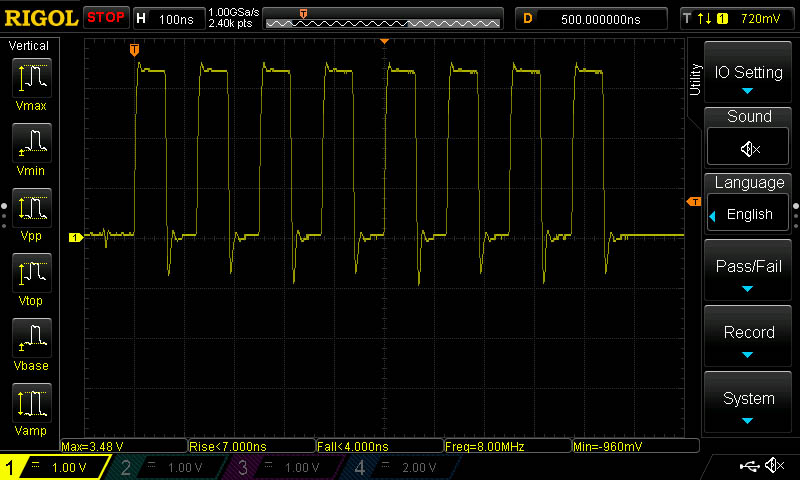Click the left-side menu page dots

(x=4, y=216)
